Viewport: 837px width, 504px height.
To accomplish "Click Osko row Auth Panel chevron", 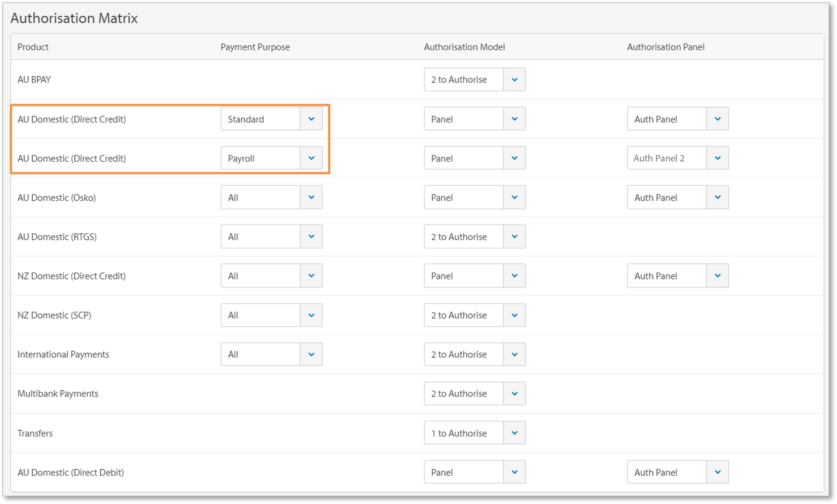I will click(717, 197).
